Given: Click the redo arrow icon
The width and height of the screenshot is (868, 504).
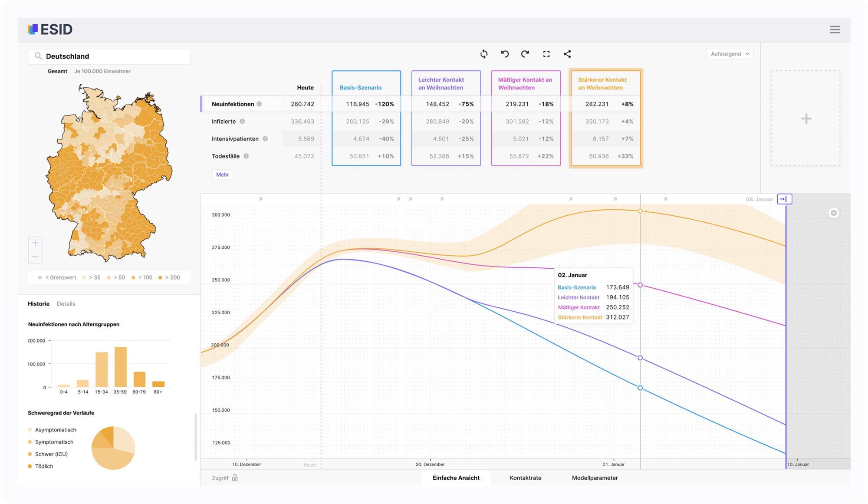Looking at the screenshot, I should pos(525,54).
